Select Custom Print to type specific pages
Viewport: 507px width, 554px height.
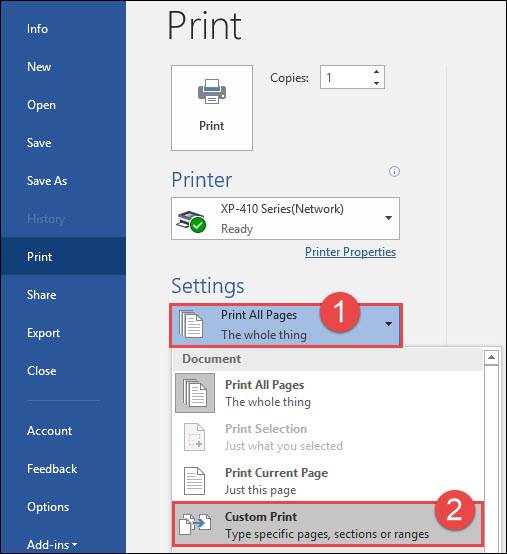click(328, 525)
